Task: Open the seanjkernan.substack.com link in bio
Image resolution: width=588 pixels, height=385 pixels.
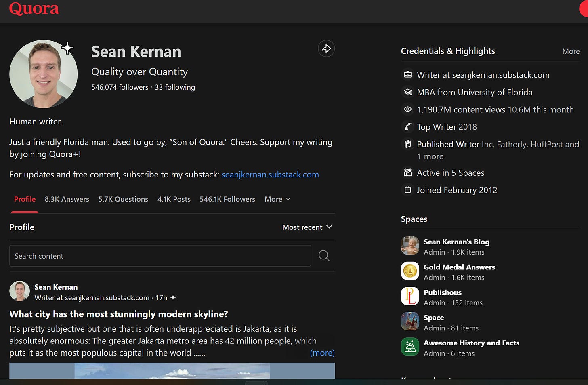Action: [x=270, y=175]
